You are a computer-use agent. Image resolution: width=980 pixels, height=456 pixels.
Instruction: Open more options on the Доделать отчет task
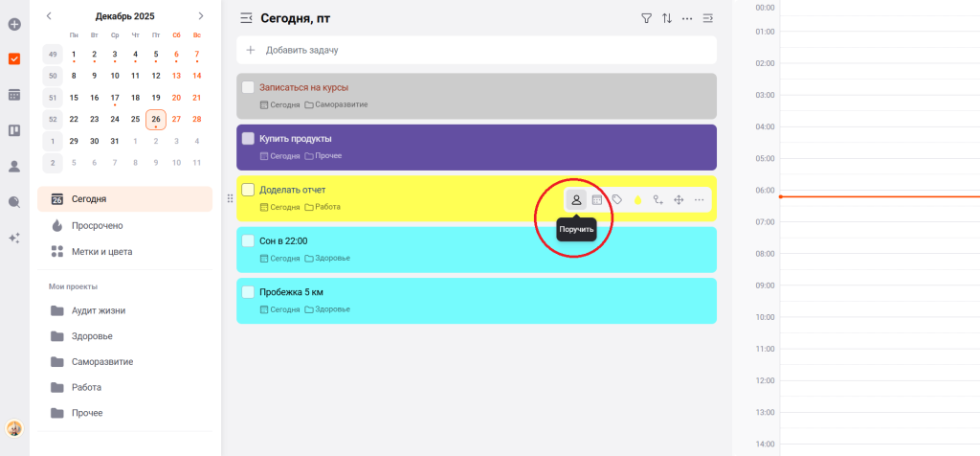pyautogui.click(x=700, y=200)
